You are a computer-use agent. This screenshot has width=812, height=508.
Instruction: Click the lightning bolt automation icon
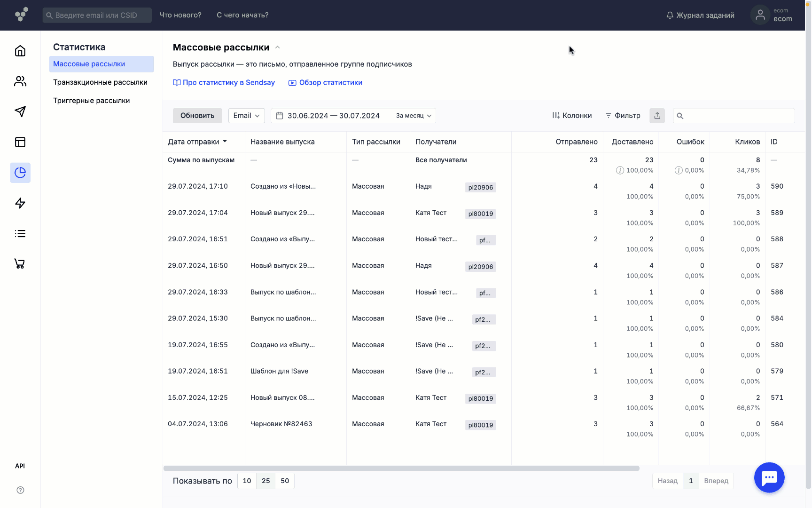click(20, 203)
